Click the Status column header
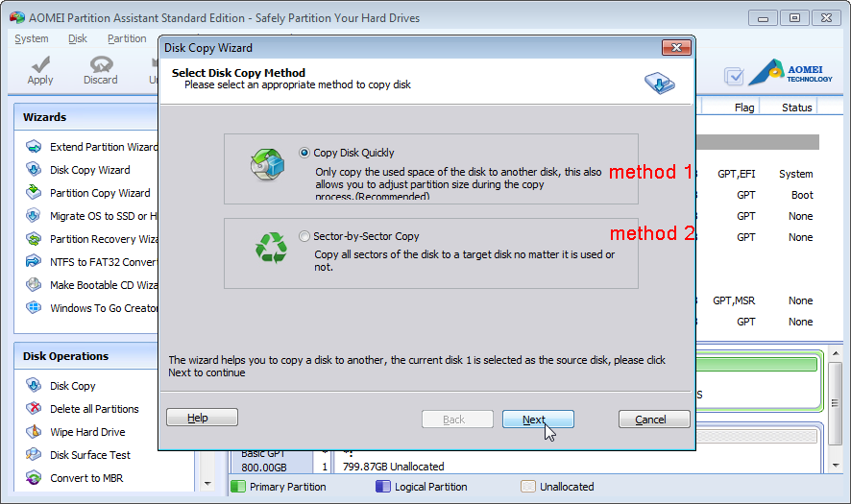This screenshot has height=504, width=851. [x=796, y=108]
